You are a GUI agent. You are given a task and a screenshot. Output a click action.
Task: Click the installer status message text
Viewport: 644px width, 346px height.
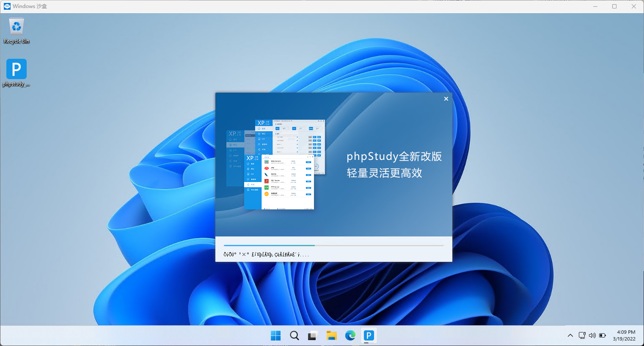266,255
